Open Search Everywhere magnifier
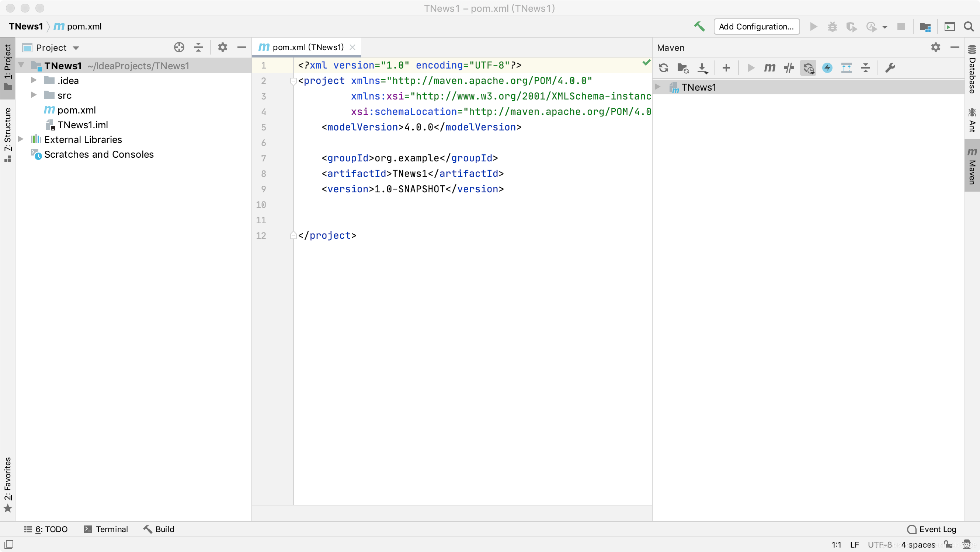The width and height of the screenshot is (980, 552). click(x=969, y=27)
